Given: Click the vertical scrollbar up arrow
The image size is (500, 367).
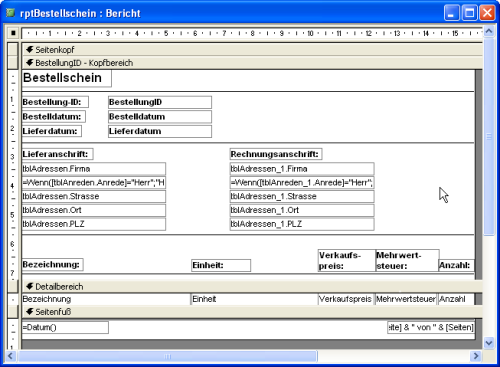Looking at the screenshot, I should point(489,32).
